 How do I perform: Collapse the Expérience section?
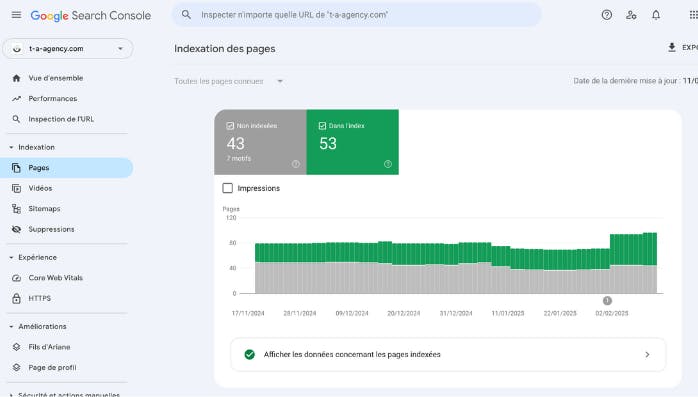click(11, 257)
